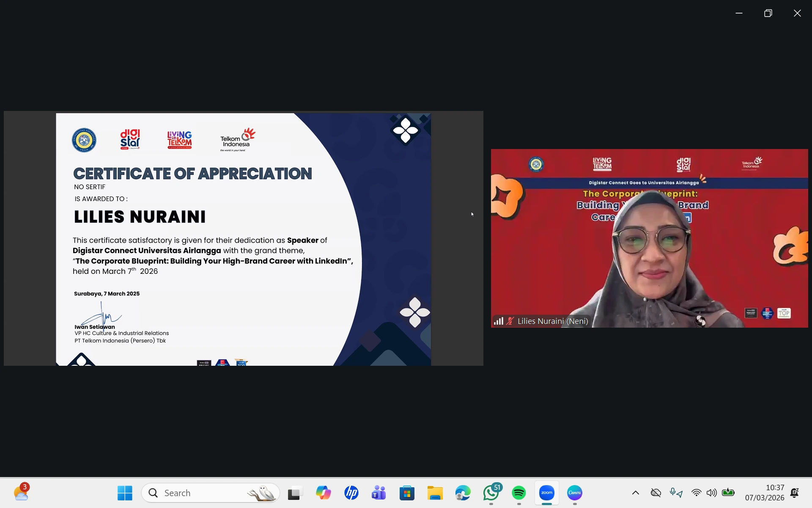The height and width of the screenshot is (508, 812).
Task: Open the Windows Start menu
Action: click(x=125, y=493)
